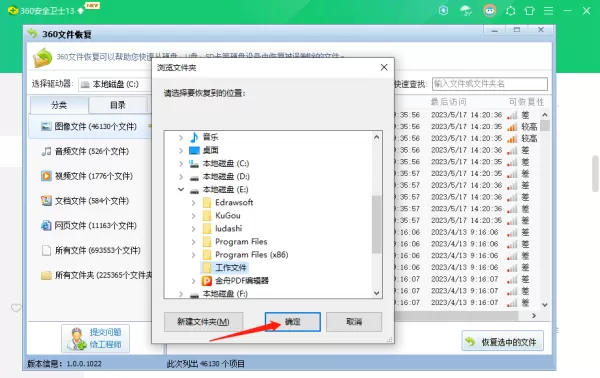The height and width of the screenshot is (378, 600).
Task: Expand the 桌面 tree node
Action: 181,150
